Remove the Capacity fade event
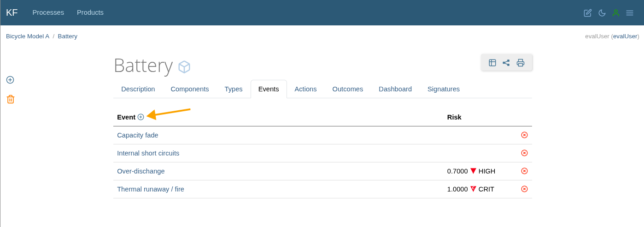The width and height of the screenshot is (644, 227). (524, 135)
